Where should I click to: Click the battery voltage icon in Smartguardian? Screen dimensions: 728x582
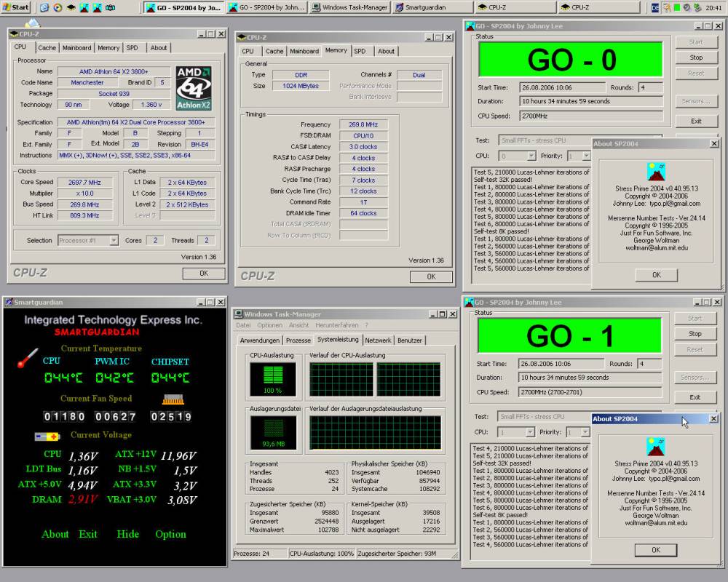point(47,436)
